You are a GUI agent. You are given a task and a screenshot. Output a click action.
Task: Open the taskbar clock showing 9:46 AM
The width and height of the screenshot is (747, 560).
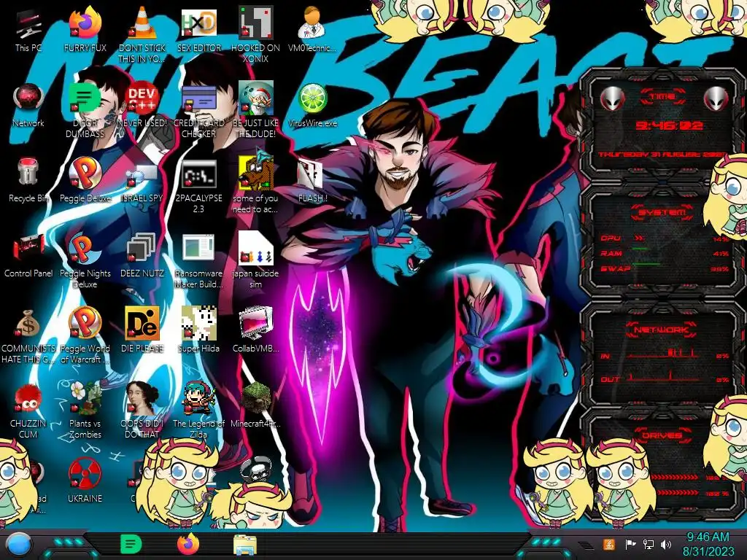pyautogui.click(x=708, y=544)
